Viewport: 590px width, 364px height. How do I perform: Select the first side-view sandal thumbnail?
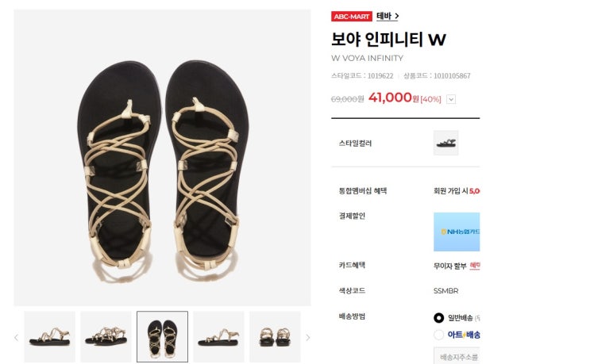49,337
